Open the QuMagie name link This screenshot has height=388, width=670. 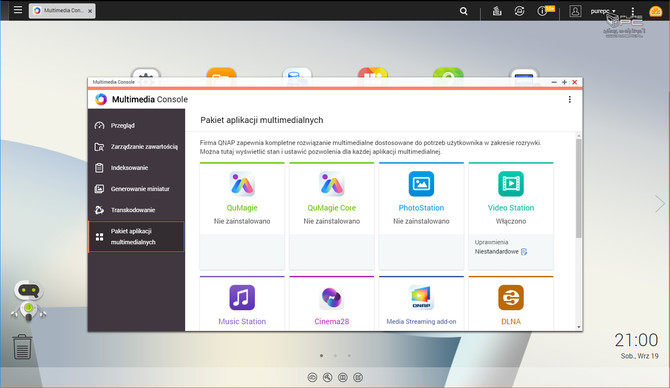(242, 208)
